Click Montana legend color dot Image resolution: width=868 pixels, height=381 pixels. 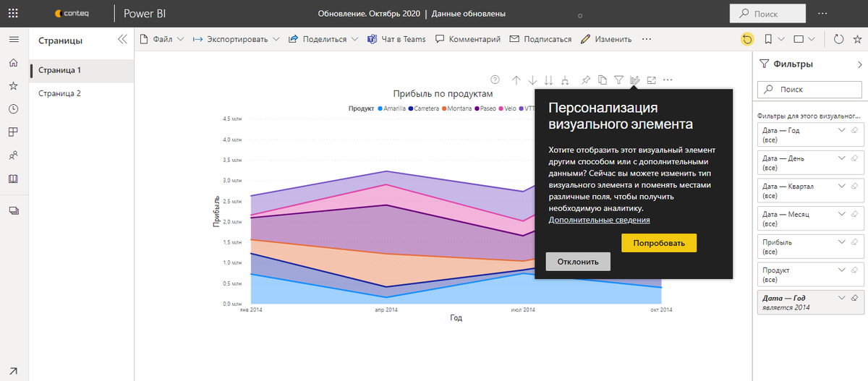pos(444,108)
